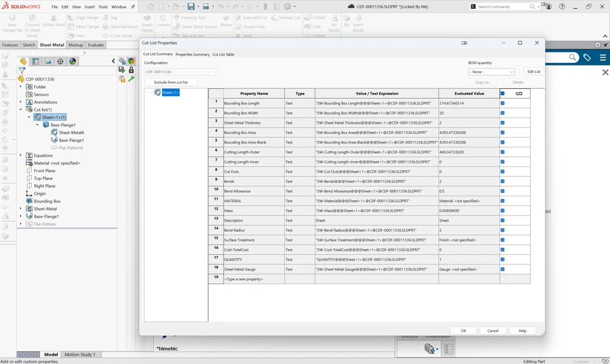Image resolution: width=610 pixels, height=364 pixels.
Task: Toggle link checkbox for QUANTITY row
Action: [x=503, y=259]
